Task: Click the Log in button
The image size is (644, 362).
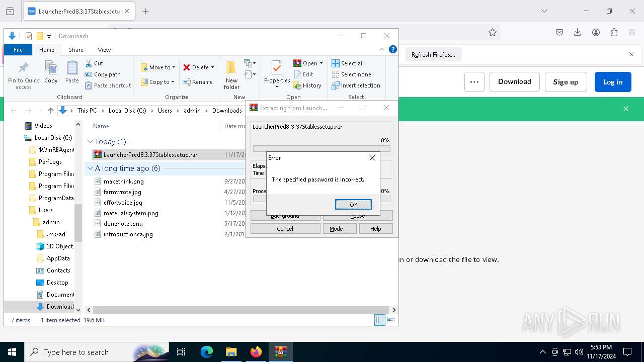Action: (613, 82)
